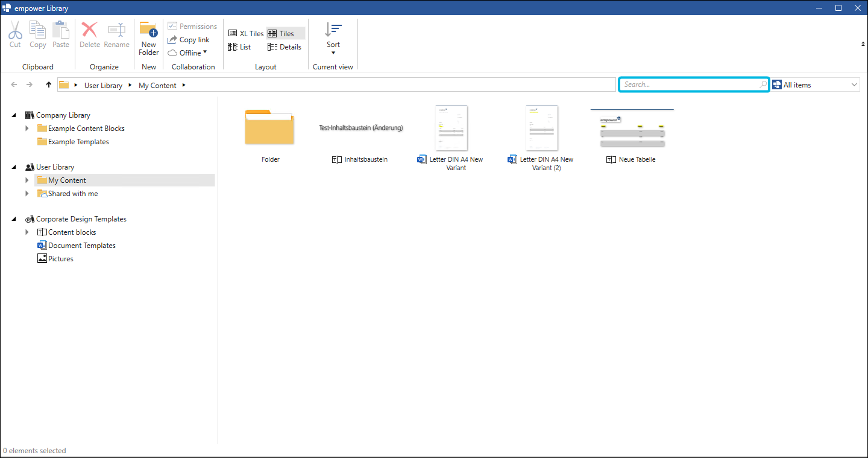This screenshot has width=868, height=458.
Task: Switch layout to Details view
Action: click(285, 47)
